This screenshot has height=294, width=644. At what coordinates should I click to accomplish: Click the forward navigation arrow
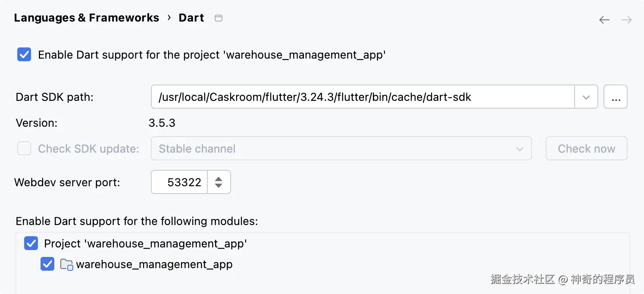(626, 20)
